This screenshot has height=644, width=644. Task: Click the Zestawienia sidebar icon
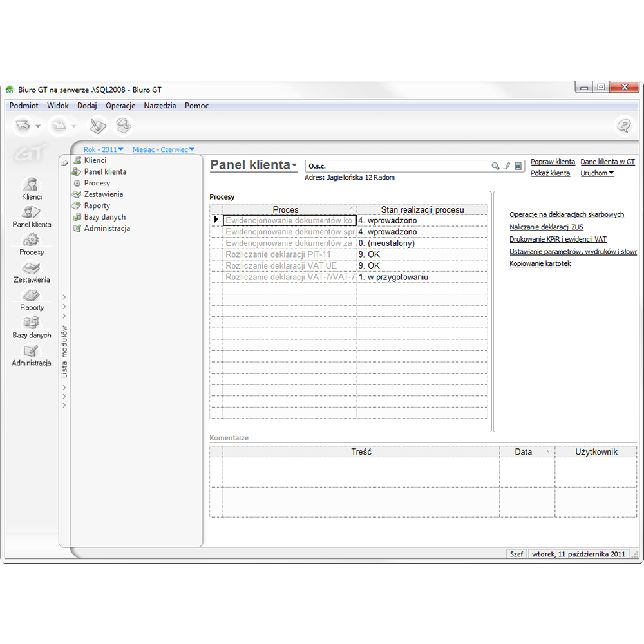click(32, 268)
